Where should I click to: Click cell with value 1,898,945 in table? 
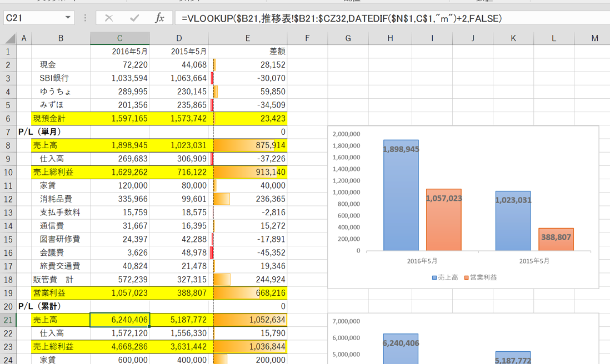(120, 145)
